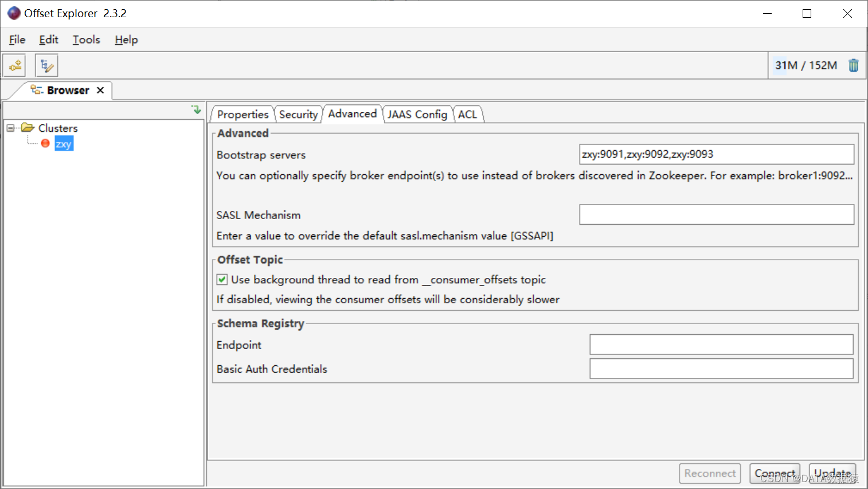This screenshot has height=489, width=868.
Task: Switch to the Security tab
Action: tap(298, 114)
